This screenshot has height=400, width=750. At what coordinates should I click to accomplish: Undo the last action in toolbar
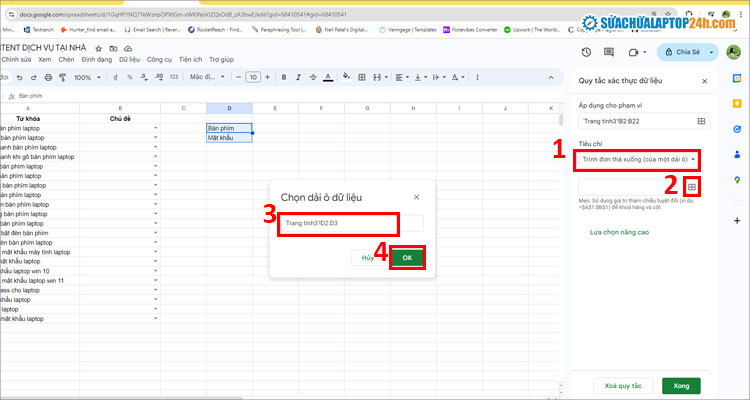(20, 77)
